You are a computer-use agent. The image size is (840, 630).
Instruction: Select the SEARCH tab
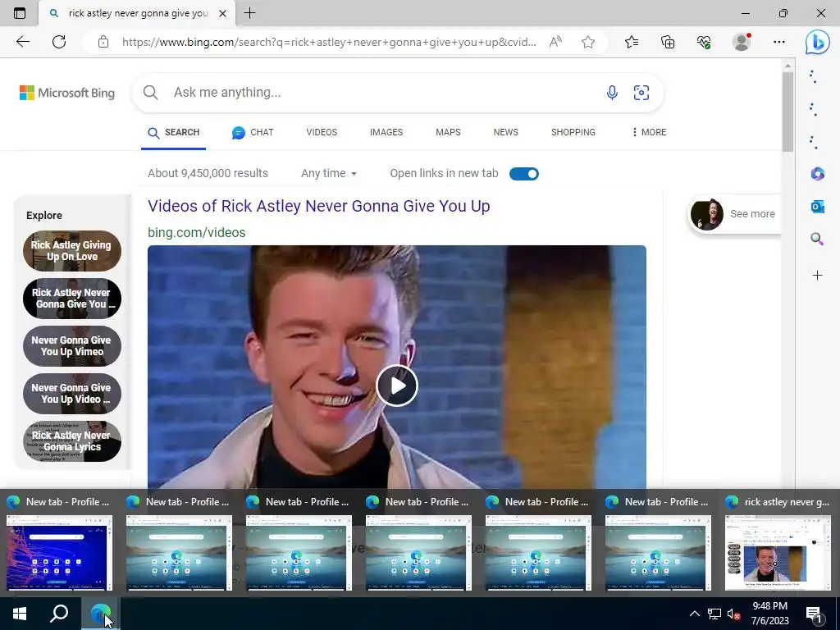[x=174, y=132]
